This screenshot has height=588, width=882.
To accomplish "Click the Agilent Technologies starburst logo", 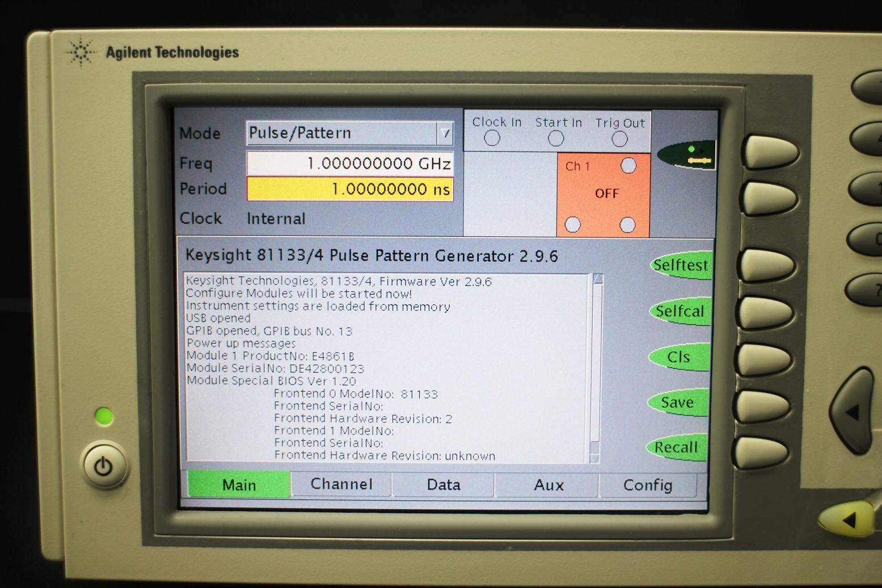I will [x=81, y=52].
